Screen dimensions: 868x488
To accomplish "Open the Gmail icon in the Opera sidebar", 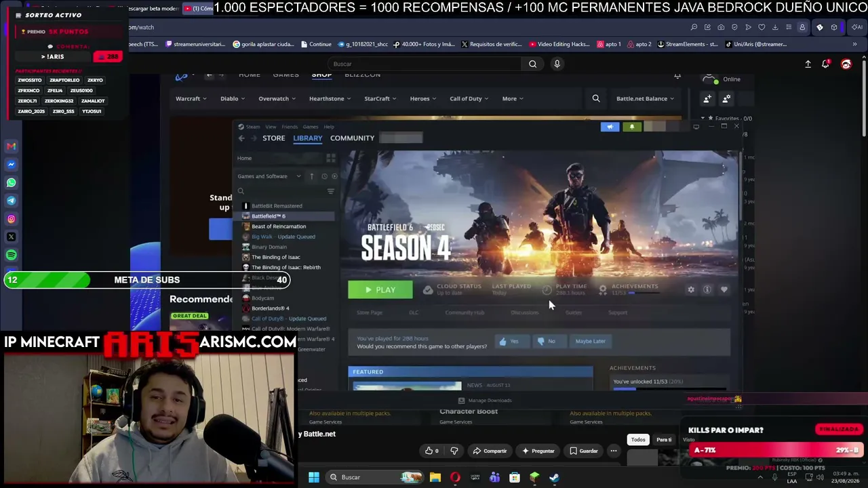I will 11,146.
